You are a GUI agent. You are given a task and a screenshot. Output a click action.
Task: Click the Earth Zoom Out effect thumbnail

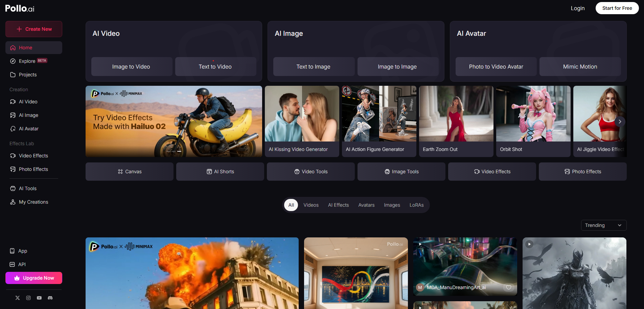click(456, 114)
